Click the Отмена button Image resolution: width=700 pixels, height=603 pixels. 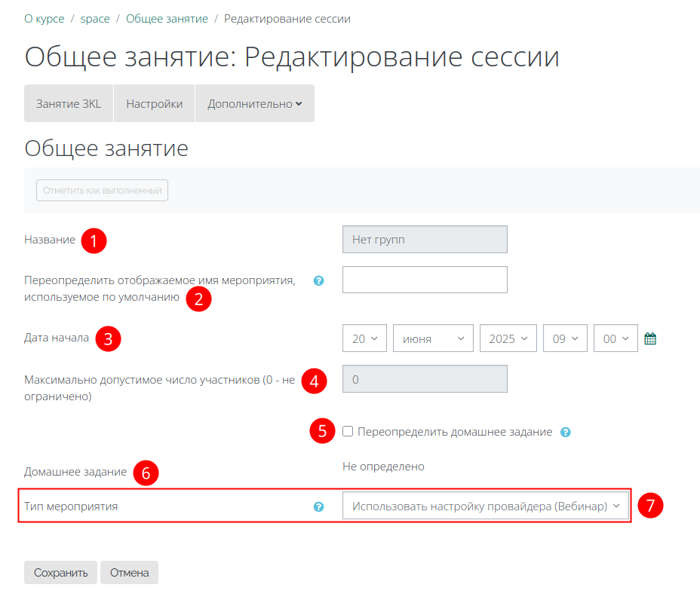130,572
